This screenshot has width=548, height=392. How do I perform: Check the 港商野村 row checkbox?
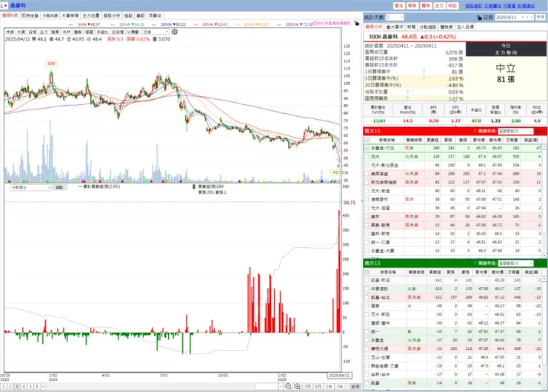[367, 199]
